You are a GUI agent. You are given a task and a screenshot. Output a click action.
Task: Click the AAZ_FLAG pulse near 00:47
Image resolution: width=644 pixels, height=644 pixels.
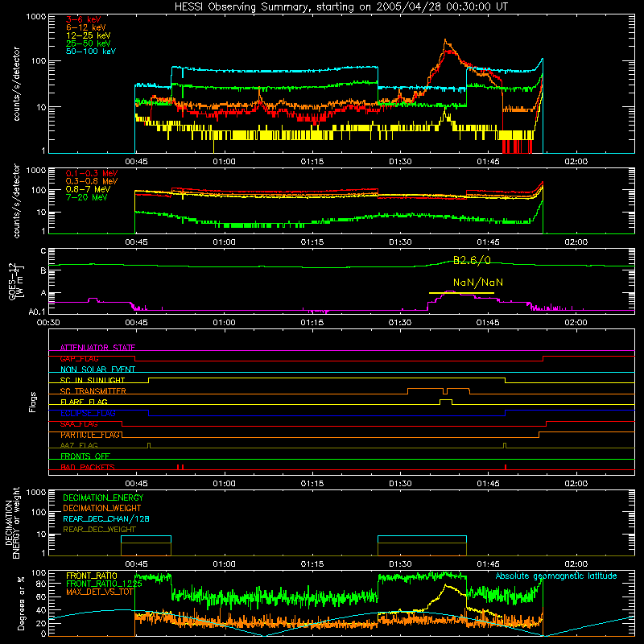click(149, 445)
